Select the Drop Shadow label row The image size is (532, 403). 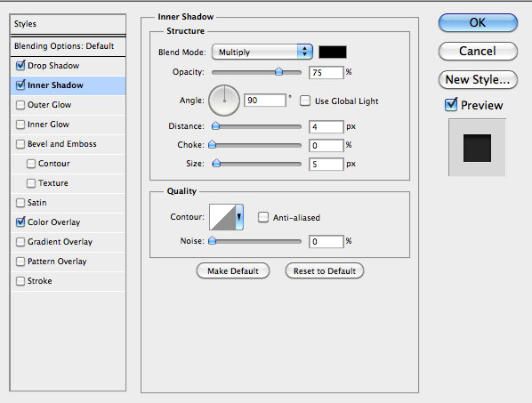68,66
